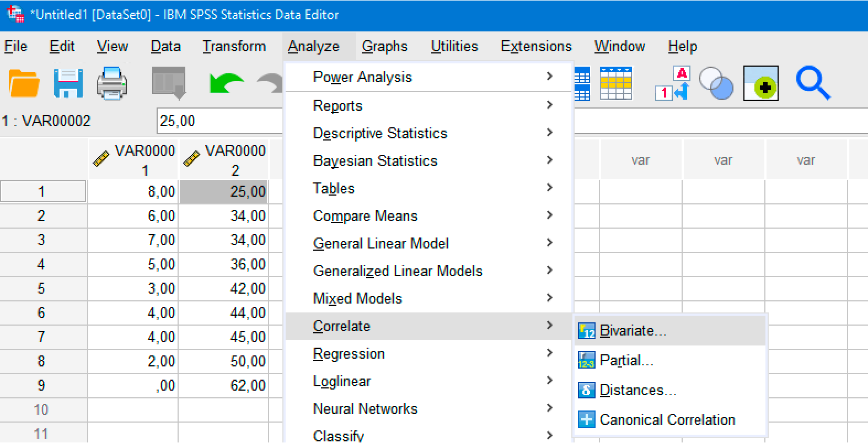Select the VAR00001 column header
This screenshot has height=443, width=868.
132,160
